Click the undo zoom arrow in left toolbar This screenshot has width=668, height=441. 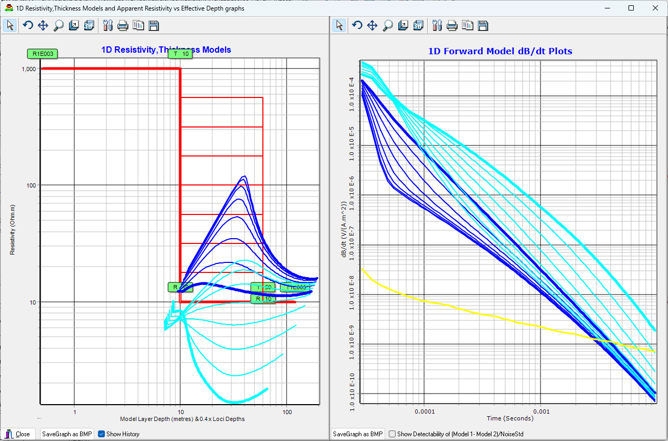(x=28, y=26)
